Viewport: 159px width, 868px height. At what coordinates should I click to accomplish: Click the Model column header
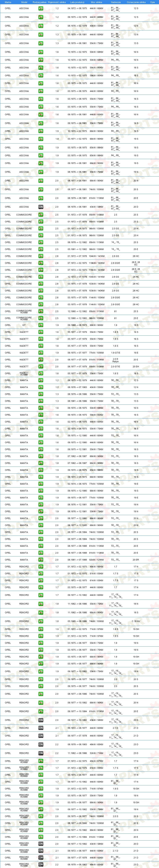pyautogui.click(x=24, y=2)
